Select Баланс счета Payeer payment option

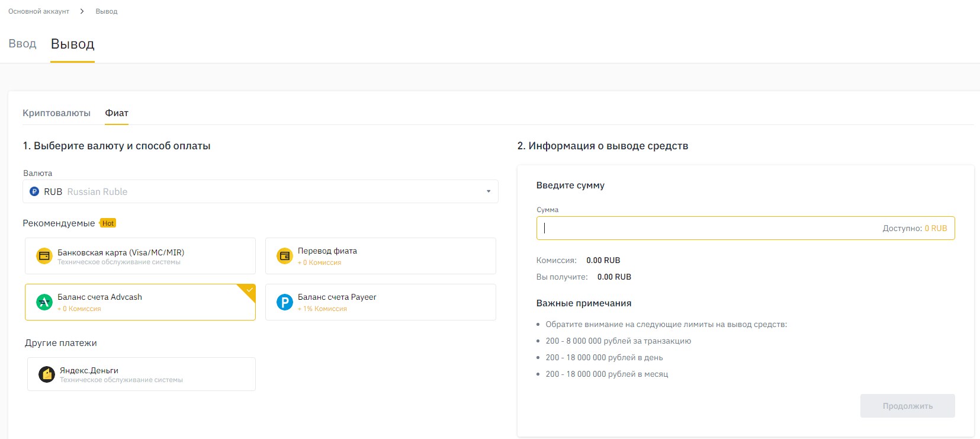(380, 302)
